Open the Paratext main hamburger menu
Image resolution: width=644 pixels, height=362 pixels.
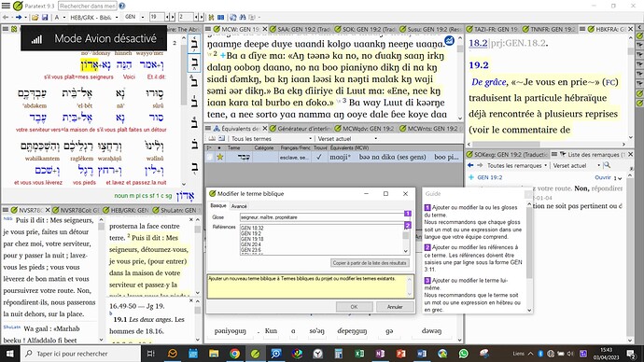pos(6,6)
